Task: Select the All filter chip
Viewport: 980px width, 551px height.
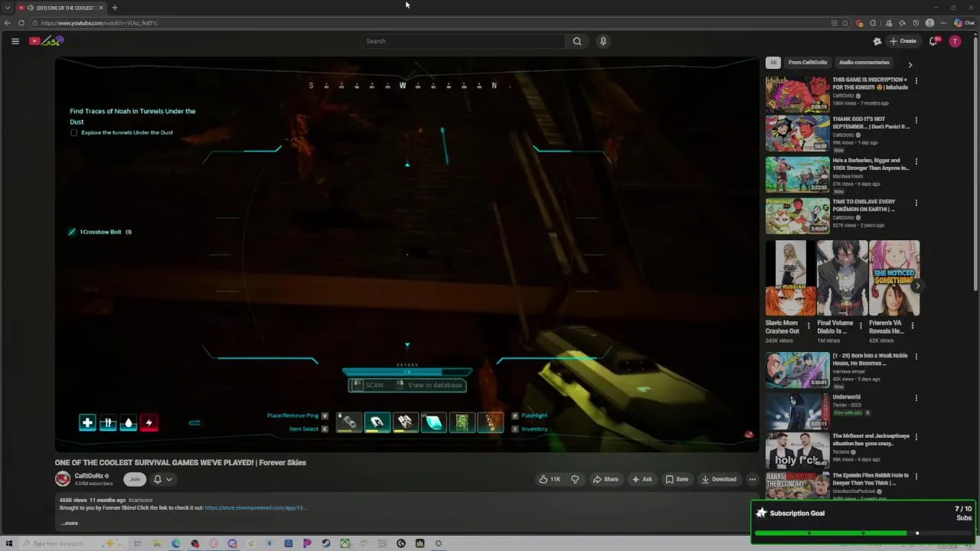Action: point(773,63)
